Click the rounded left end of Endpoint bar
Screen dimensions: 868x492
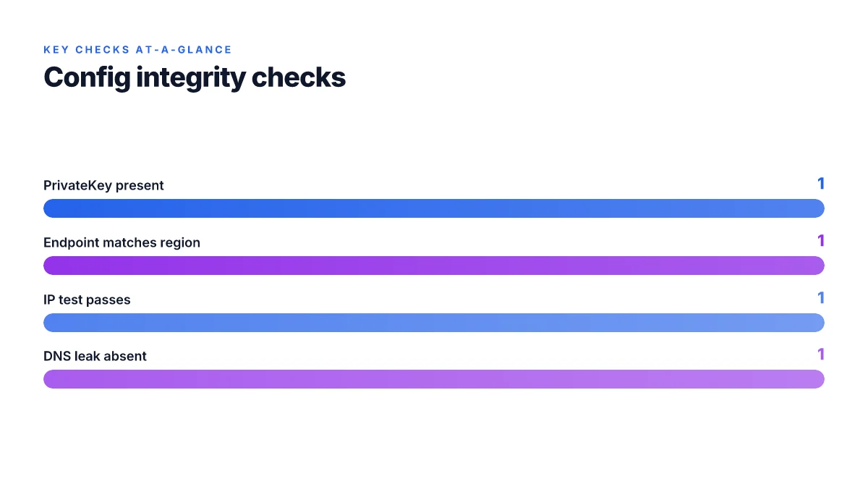pos(51,266)
